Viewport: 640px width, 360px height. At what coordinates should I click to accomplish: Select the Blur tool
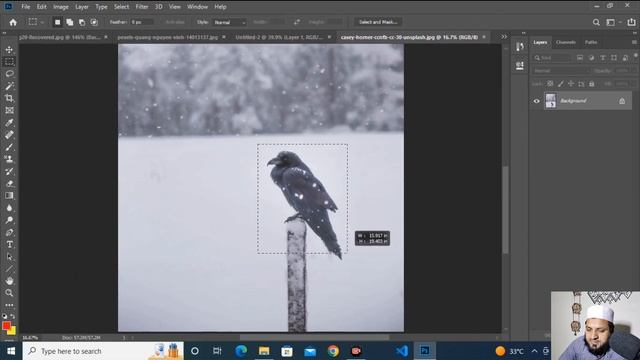(9, 208)
